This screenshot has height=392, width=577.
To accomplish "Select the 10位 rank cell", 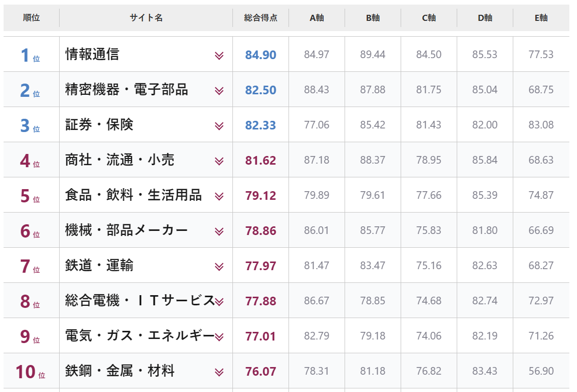I will [x=30, y=372].
